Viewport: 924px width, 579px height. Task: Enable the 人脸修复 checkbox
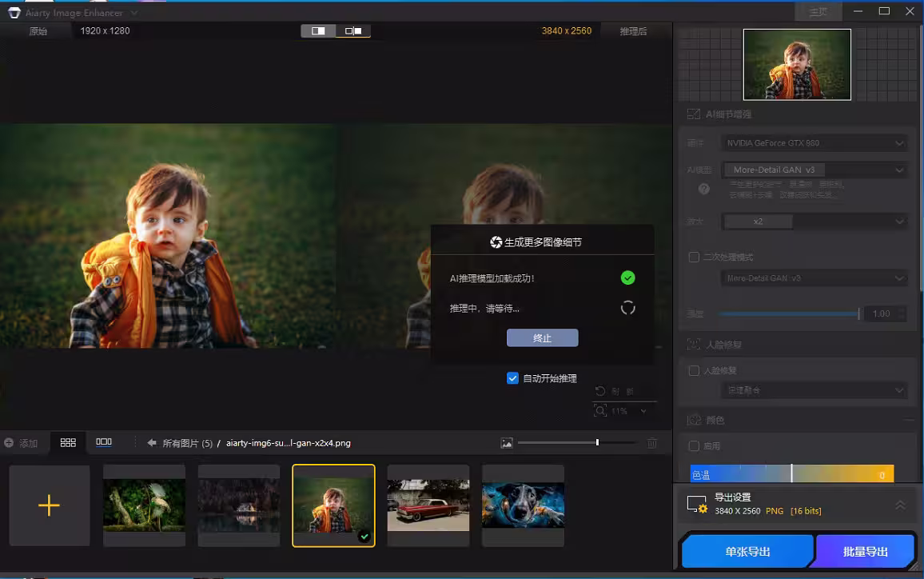pyautogui.click(x=693, y=370)
